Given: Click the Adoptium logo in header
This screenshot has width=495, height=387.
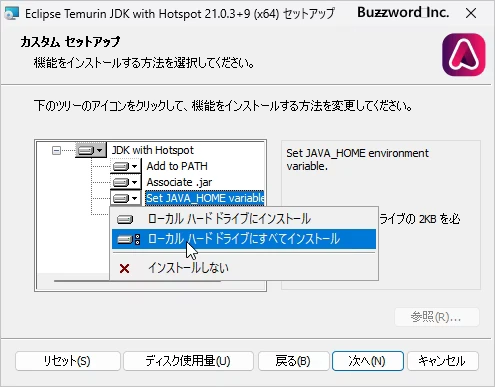Looking at the screenshot, I should point(464,55).
